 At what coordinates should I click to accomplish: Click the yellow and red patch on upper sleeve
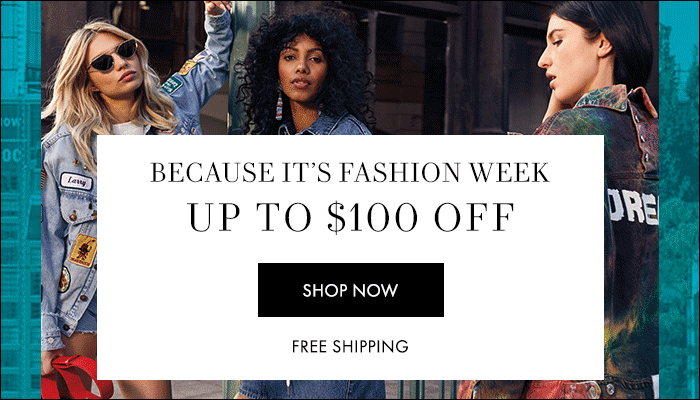[187, 67]
